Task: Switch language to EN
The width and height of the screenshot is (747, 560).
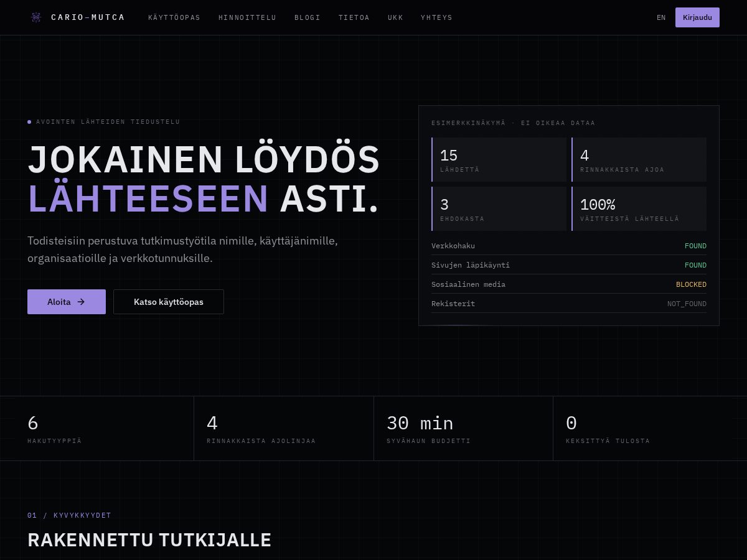Action: 661,17
